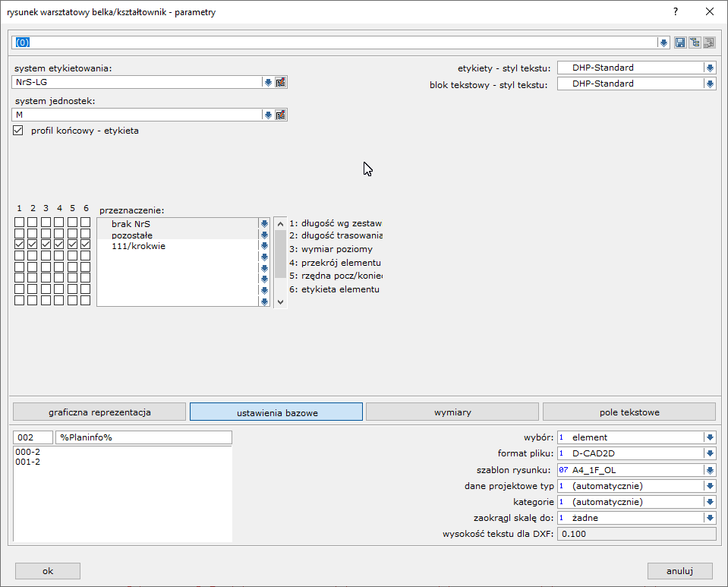Screen dimensions: 728x587
Task: Click the 'wysokość tekstu dla DXF' value field
Action: (637, 534)
